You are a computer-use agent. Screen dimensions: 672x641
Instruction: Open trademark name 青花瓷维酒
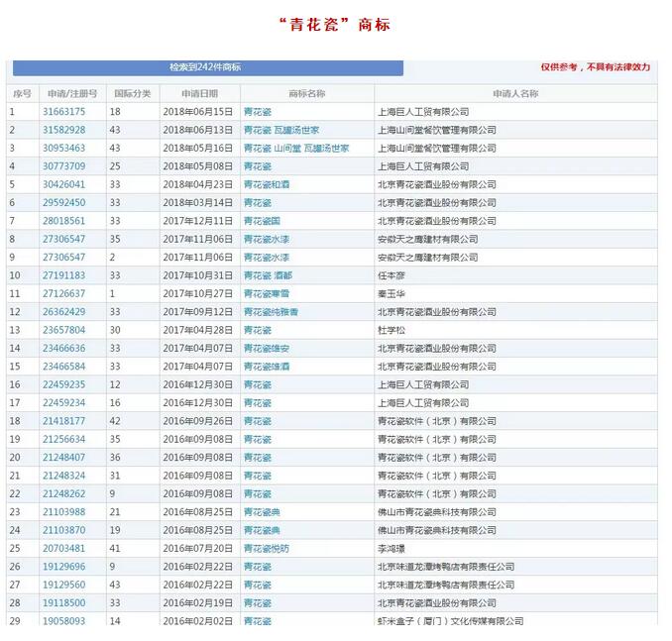(267, 367)
